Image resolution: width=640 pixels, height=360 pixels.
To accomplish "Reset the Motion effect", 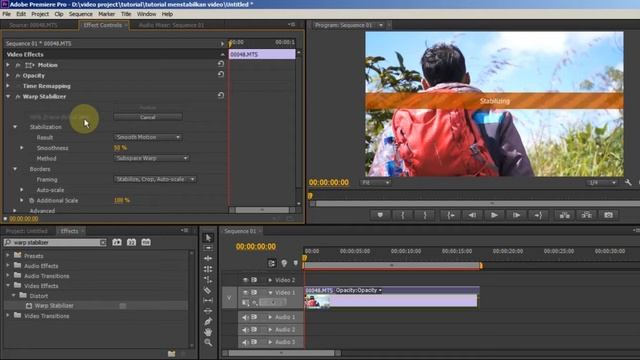I will (x=221, y=64).
